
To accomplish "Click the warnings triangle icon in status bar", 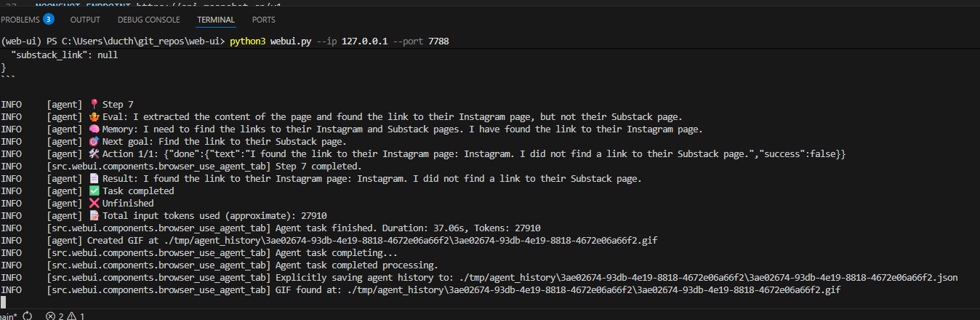I will (73, 316).
